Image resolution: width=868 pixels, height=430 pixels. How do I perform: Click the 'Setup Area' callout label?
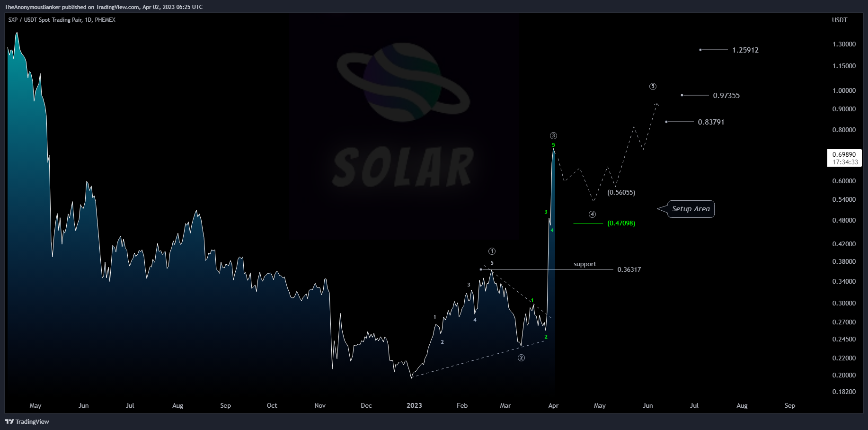pos(691,209)
